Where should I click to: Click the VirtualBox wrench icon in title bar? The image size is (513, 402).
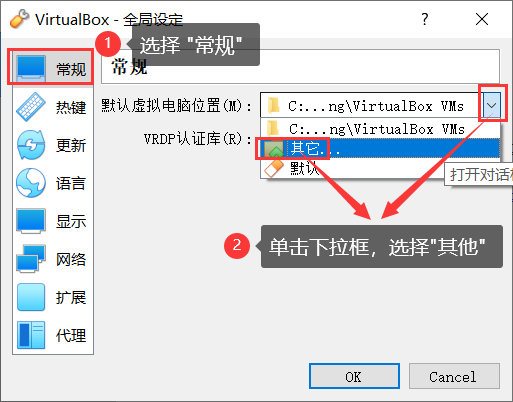[x=19, y=19]
